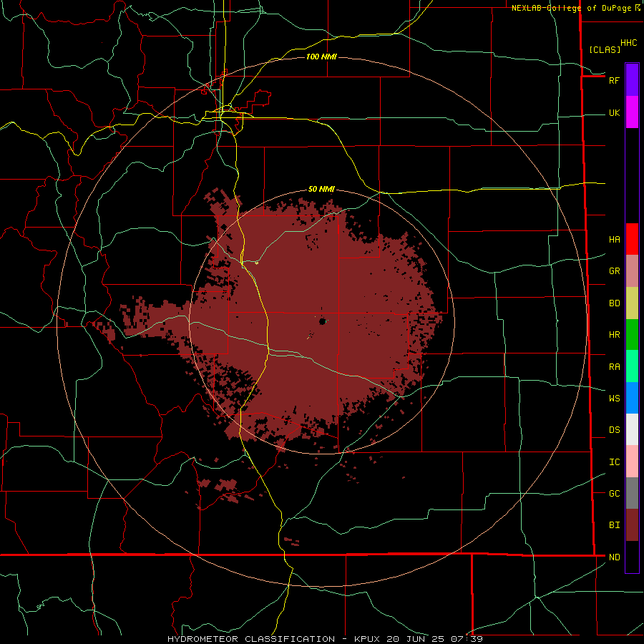Click the HR green legend swatch

[x=632, y=335]
